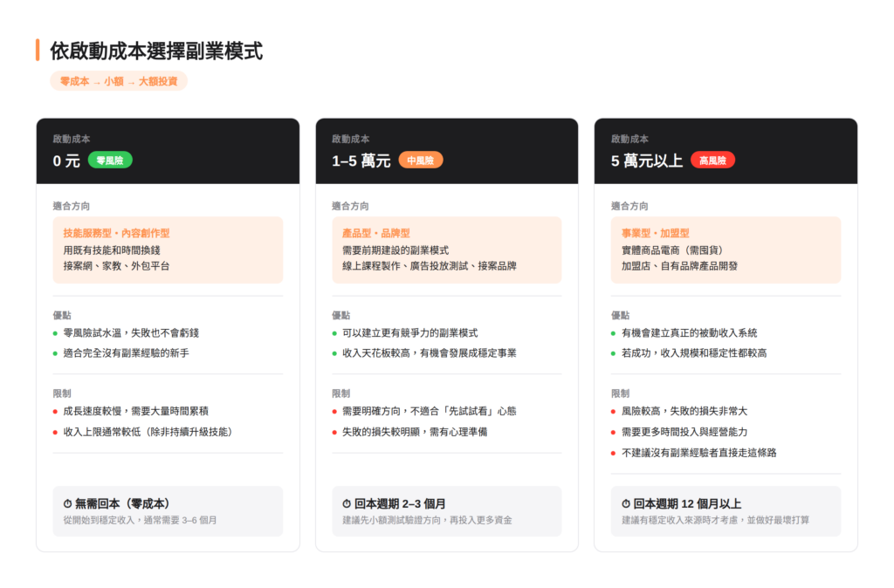
Task: Click the red bullet before 成長速度較慢
Action: [x=56, y=412]
